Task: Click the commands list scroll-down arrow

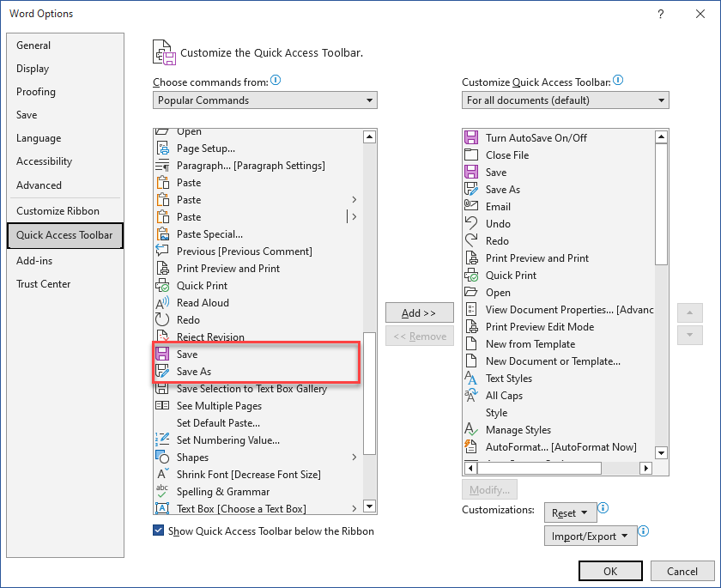Action: [x=369, y=506]
